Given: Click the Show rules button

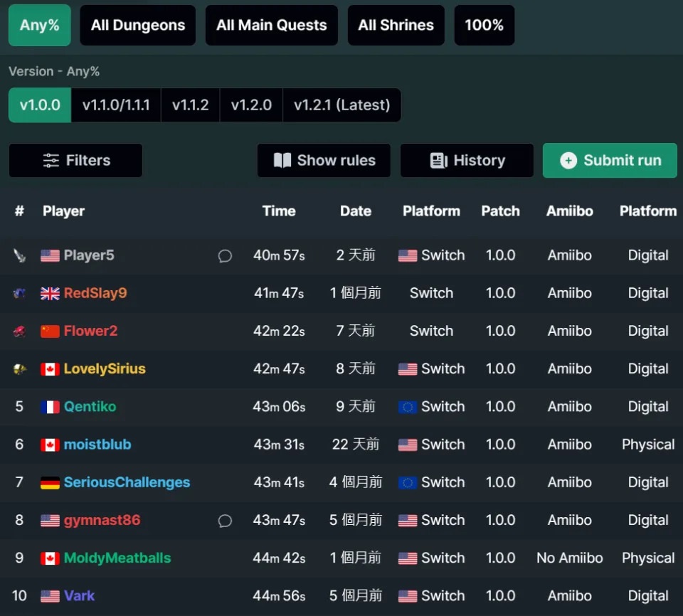Looking at the screenshot, I should pyautogui.click(x=324, y=160).
